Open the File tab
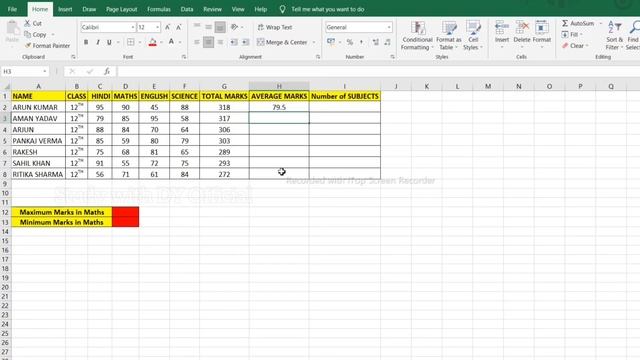The width and height of the screenshot is (640, 360). click(12, 9)
